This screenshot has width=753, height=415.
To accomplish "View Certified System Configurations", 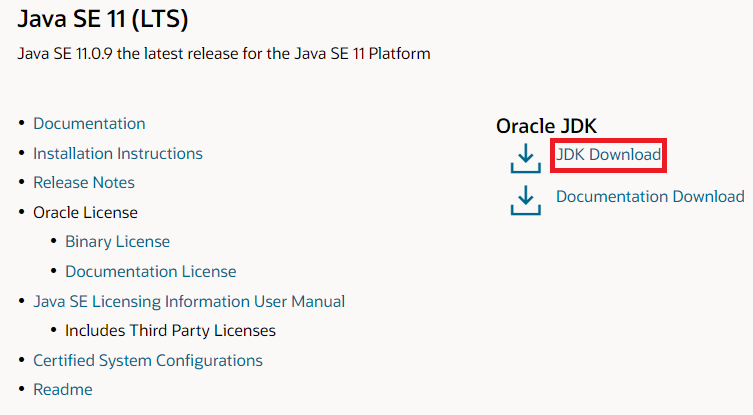I will point(148,360).
